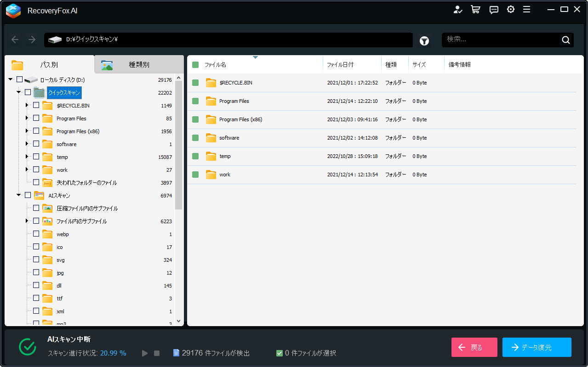The height and width of the screenshot is (367, 588).
Task: Click the tree panel vertical scrollbar
Action: pos(179,147)
